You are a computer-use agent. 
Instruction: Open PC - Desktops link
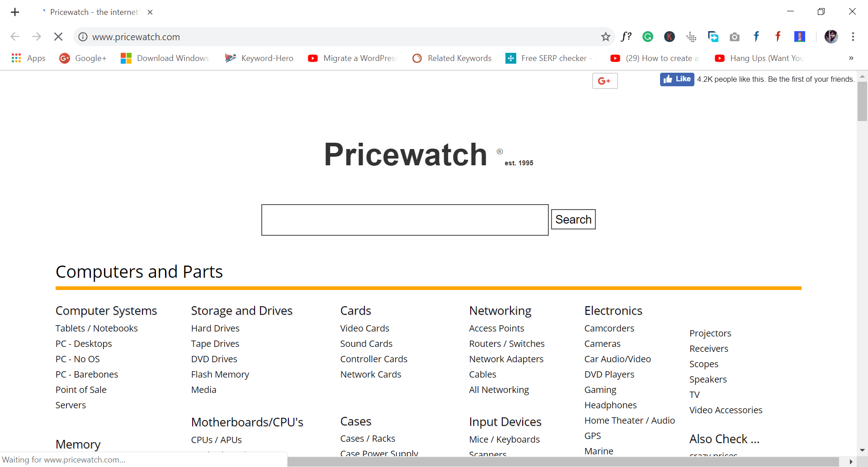(84, 344)
